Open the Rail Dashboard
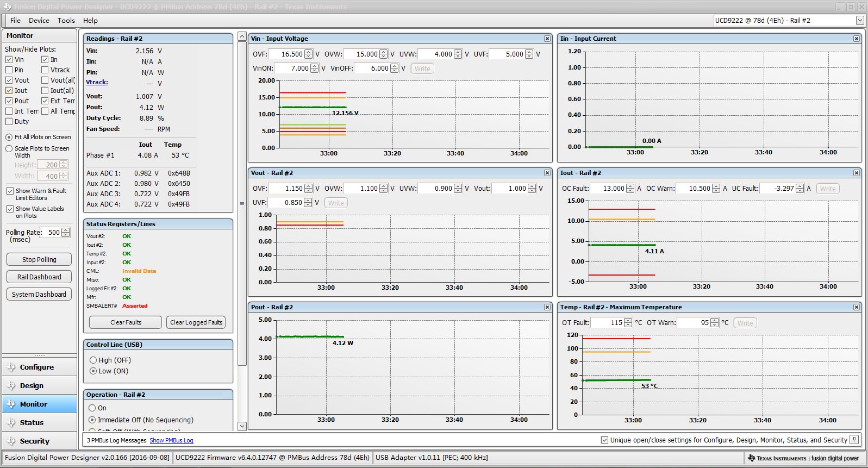The height and width of the screenshot is (468, 868). coord(39,277)
